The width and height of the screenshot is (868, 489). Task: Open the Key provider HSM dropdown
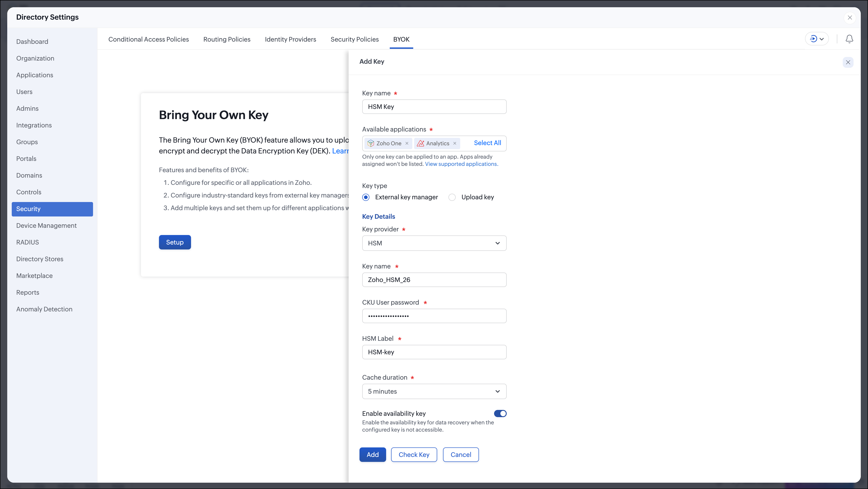[x=434, y=243]
